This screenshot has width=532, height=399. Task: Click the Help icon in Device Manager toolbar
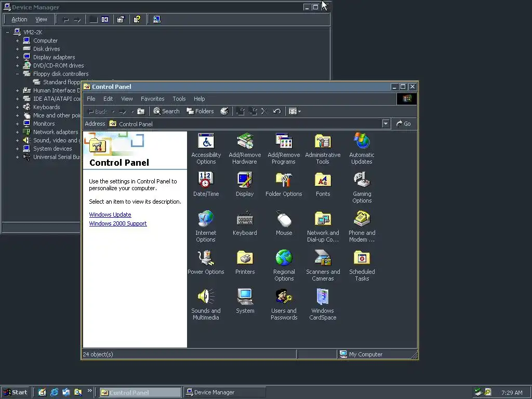click(x=137, y=19)
